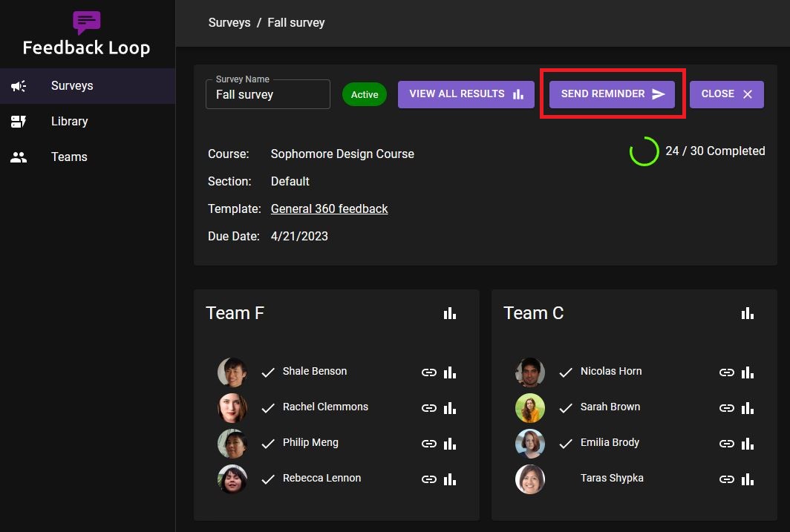
Task: Click Rebecca Lennon's avatar
Action: coord(232,479)
